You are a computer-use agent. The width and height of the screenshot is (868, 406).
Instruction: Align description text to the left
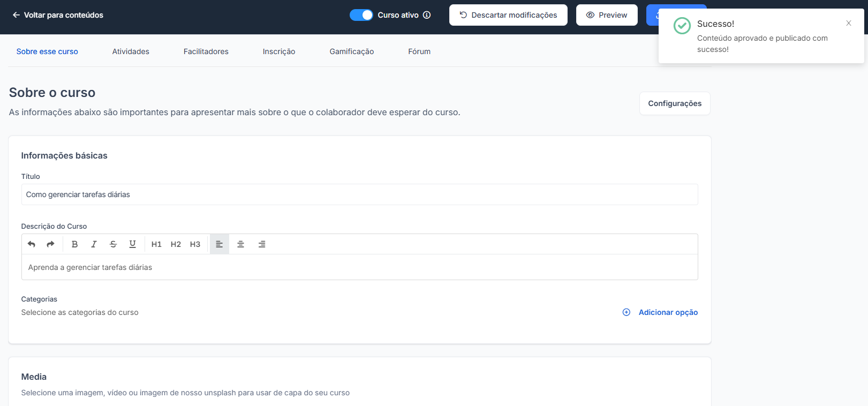pyautogui.click(x=219, y=244)
